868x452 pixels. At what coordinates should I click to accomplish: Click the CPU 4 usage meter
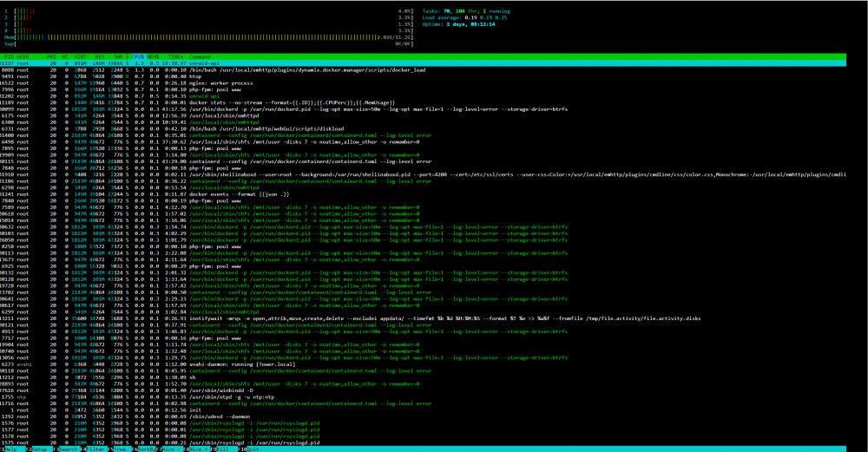click(208, 31)
